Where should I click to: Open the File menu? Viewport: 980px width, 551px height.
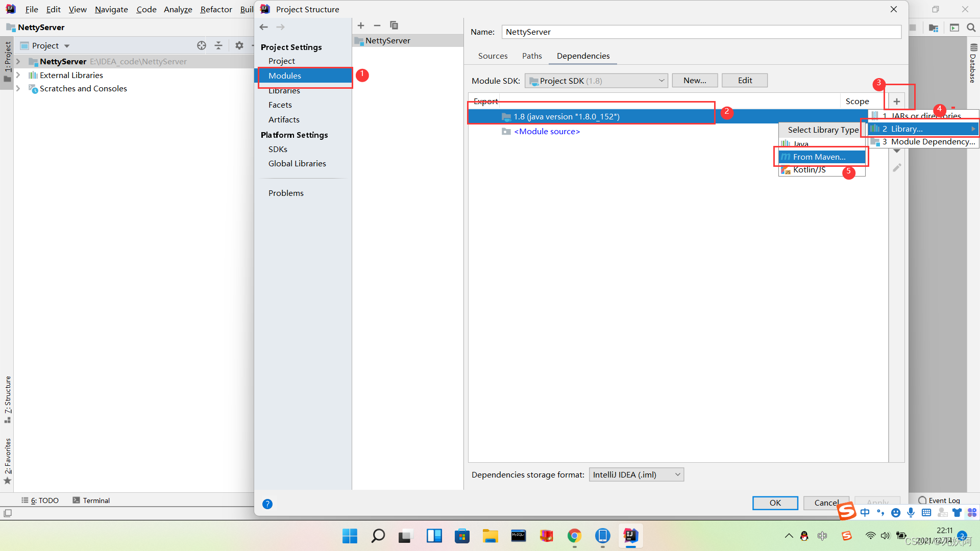coord(32,9)
